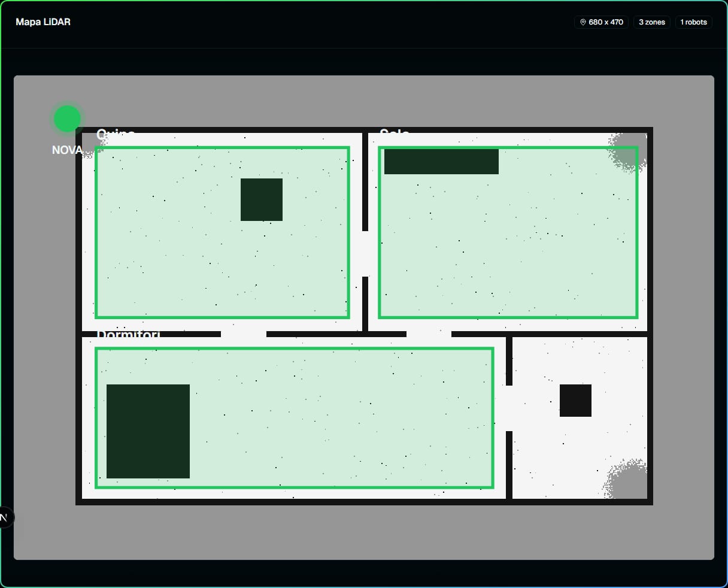Click the Mapa LiDAR title
Image resolution: width=728 pixels, height=588 pixels.
coord(43,22)
